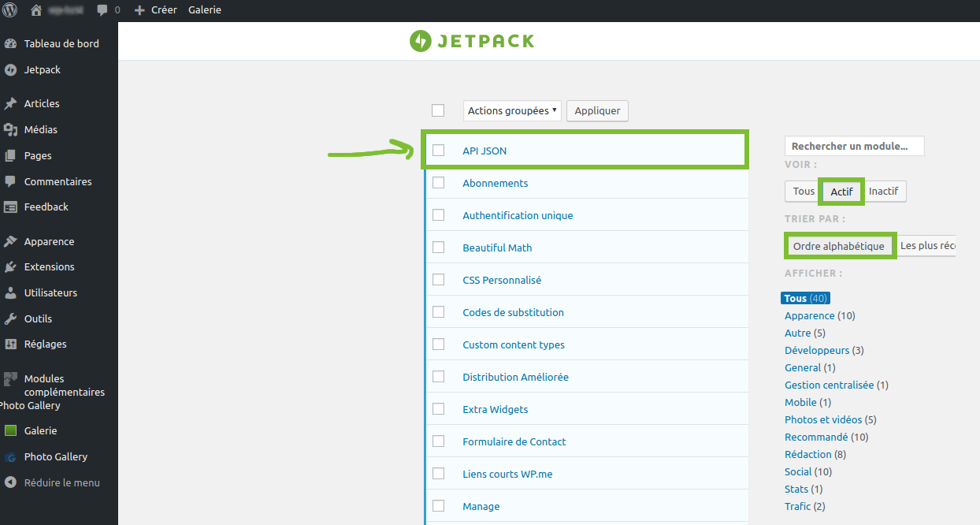Open the Créer new content menu
This screenshot has width=980, height=525.
point(156,10)
